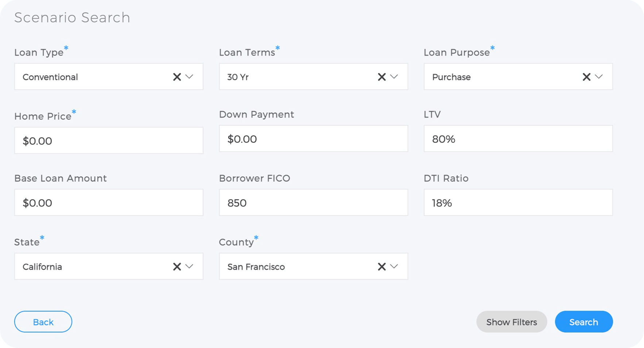This screenshot has width=644, height=348.
Task: Clear the 30 Yr loan terms selection
Action: click(x=381, y=77)
